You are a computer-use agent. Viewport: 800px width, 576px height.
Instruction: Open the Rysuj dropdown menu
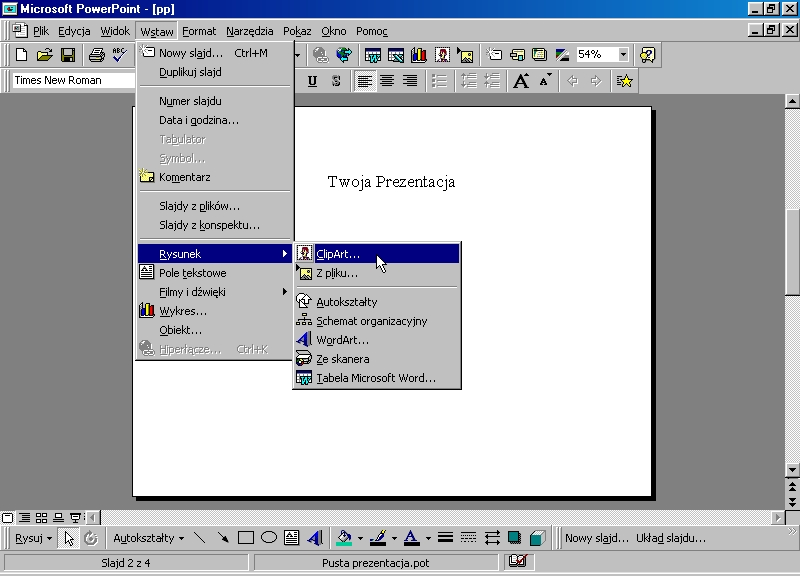click(34, 538)
